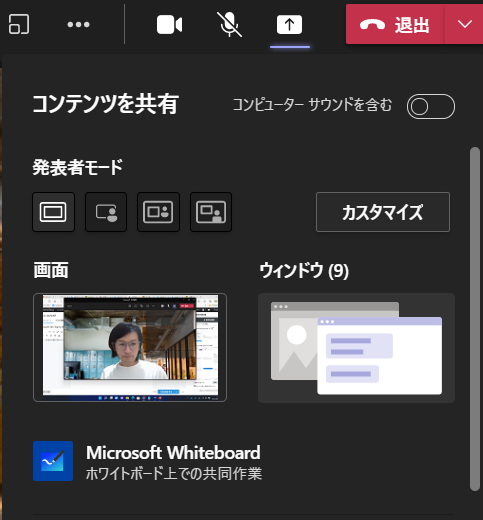Unmute the microphone
This screenshot has height=520, width=483.
[229, 24]
